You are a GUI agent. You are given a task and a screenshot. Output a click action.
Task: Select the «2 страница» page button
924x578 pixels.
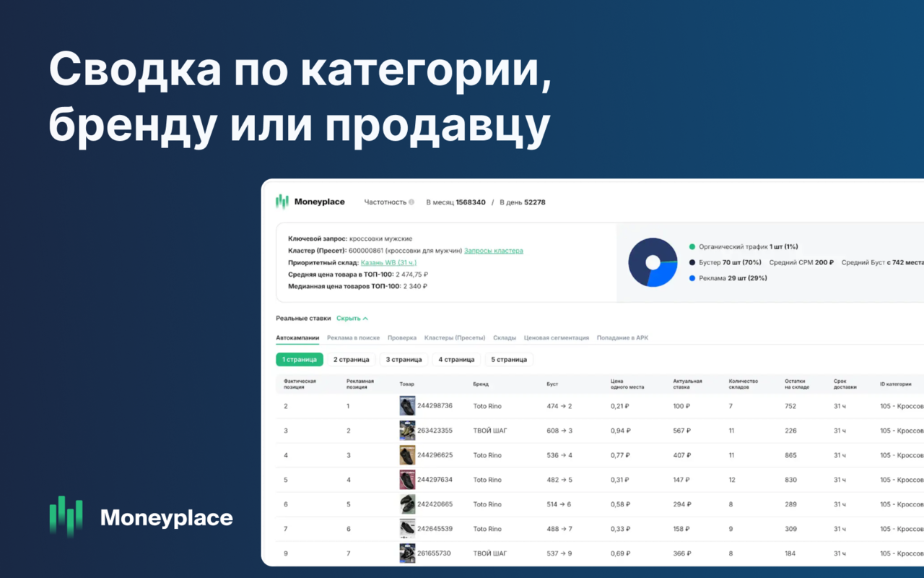pyautogui.click(x=352, y=359)
